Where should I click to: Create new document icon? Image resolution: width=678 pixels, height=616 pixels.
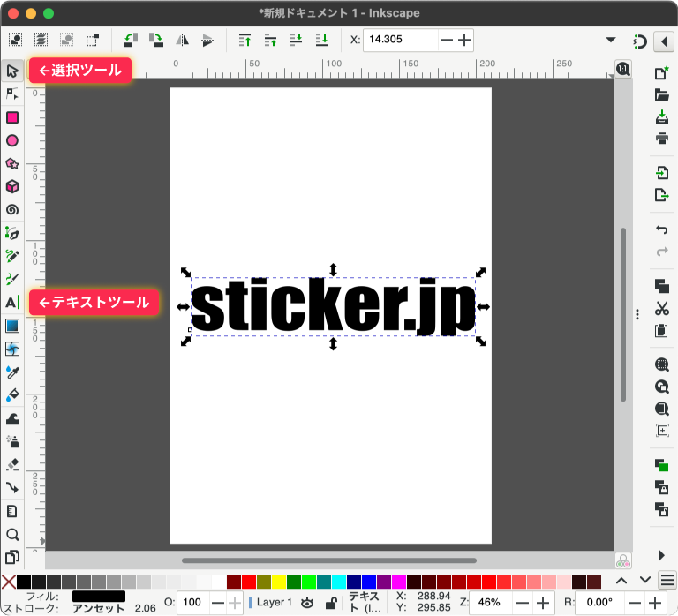tap(661, 72)
